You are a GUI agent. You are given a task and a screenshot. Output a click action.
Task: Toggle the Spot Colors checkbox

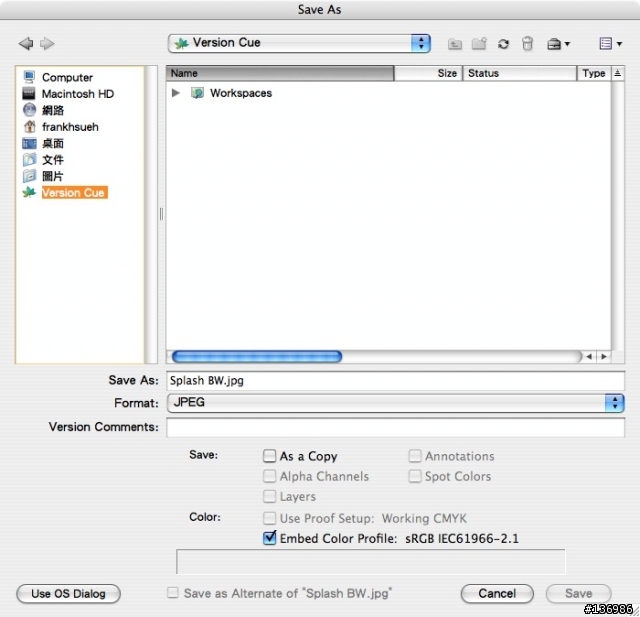click(x=415, y=476)
